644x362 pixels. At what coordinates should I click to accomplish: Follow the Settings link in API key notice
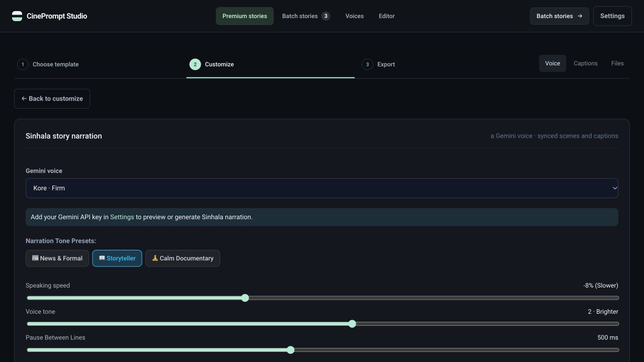(x=122, y=217)
